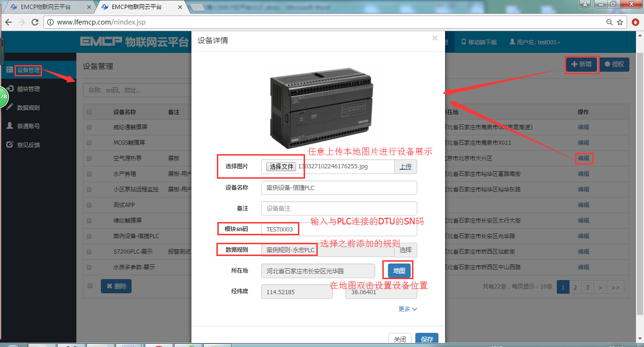Open 普通账号 in the sidebar
This screenshot has height=347, width=644.
[28, 126]
